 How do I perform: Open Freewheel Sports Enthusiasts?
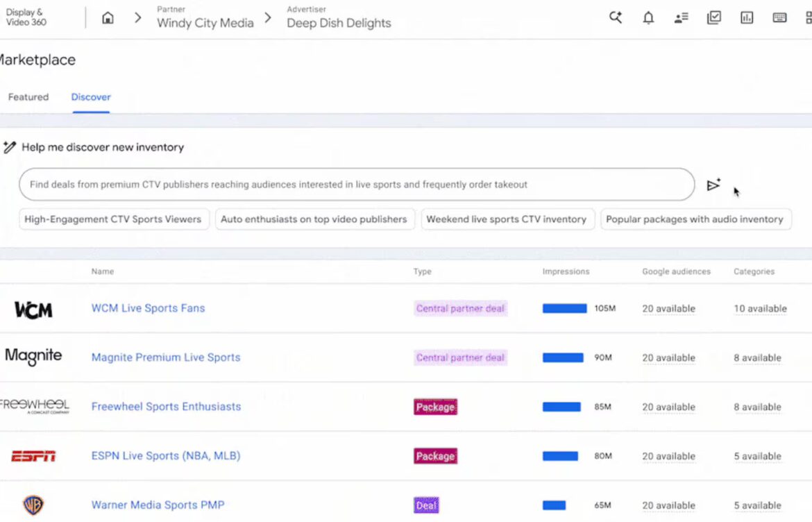[x=167, y=407]
